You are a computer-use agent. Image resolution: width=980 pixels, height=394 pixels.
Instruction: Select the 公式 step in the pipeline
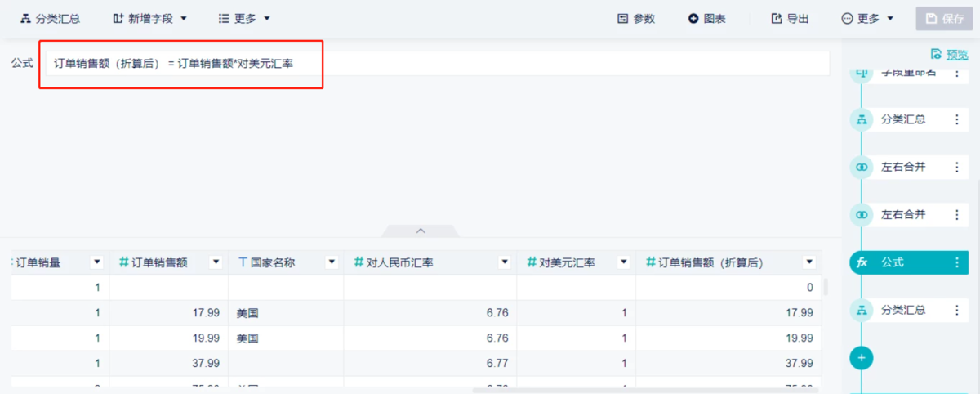pyautogui.click(x=909, y=262)
